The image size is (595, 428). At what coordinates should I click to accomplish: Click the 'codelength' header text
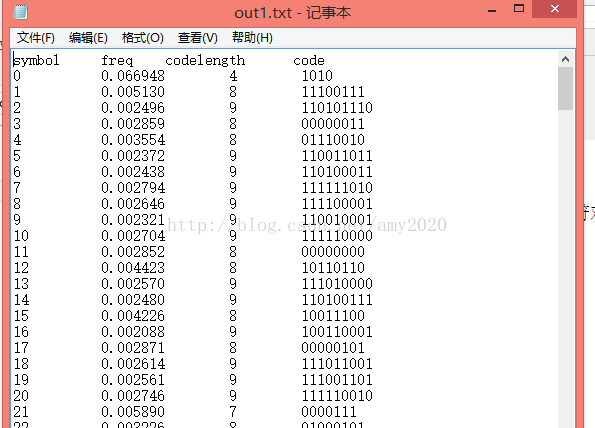pos(205,61)
